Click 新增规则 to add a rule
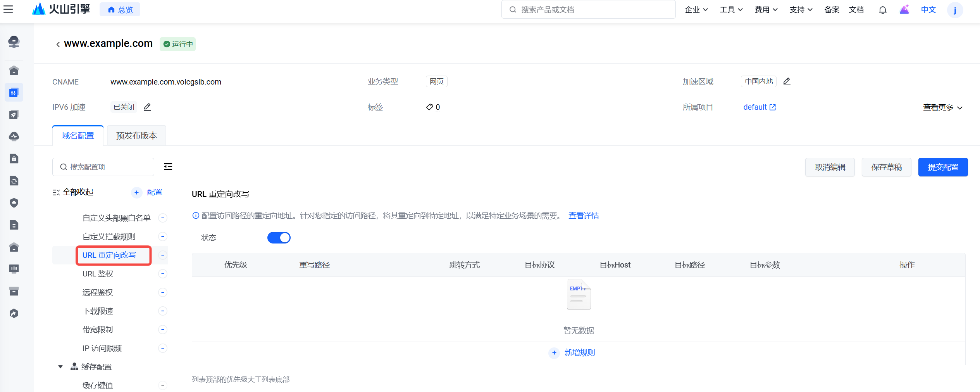Screen dimensions: 980x392 (x=579, y=352)
